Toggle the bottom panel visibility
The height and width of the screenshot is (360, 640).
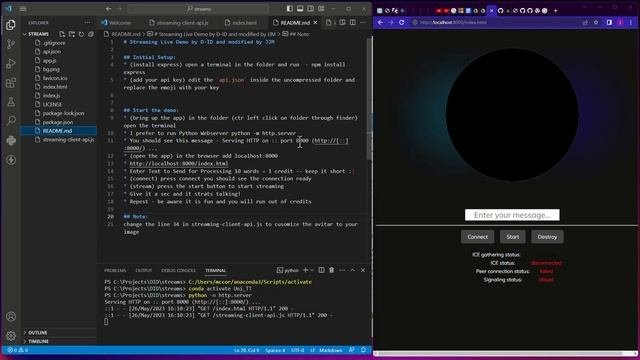click(300, 9)
